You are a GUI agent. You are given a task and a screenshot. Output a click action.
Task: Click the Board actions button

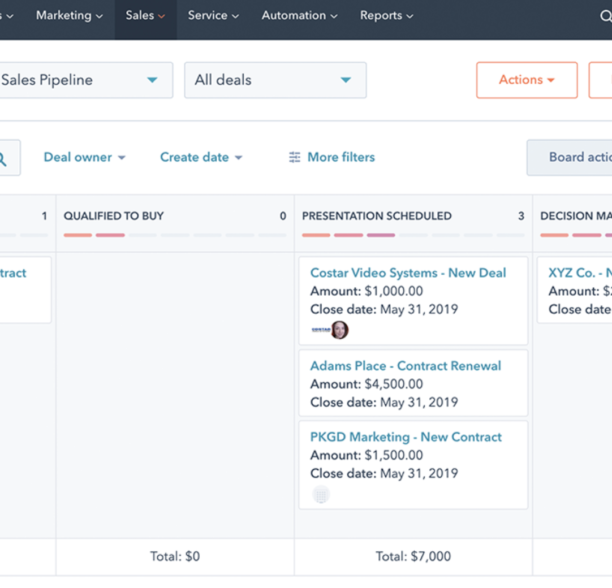click(570, 157)
